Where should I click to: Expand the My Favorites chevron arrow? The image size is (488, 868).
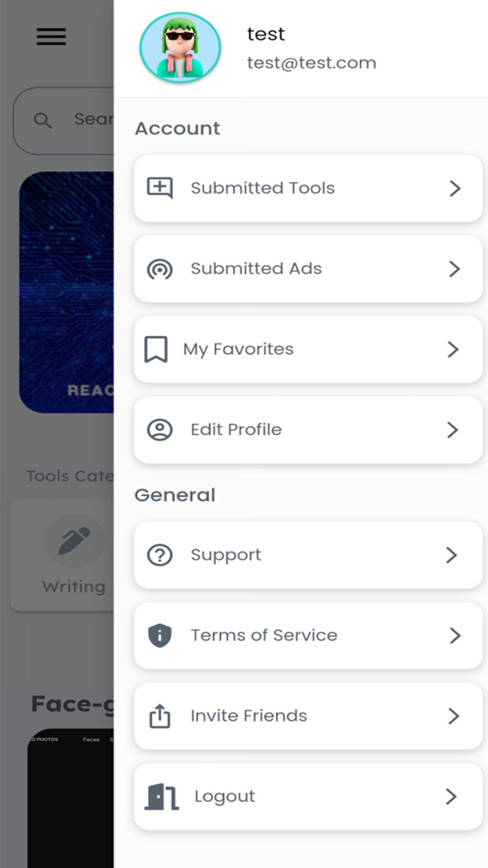453,350
